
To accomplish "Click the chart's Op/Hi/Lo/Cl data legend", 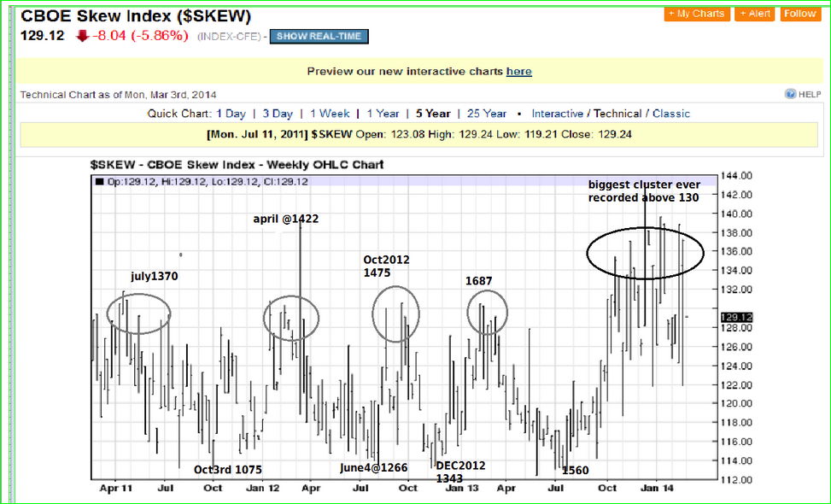I will click(202, 182).
